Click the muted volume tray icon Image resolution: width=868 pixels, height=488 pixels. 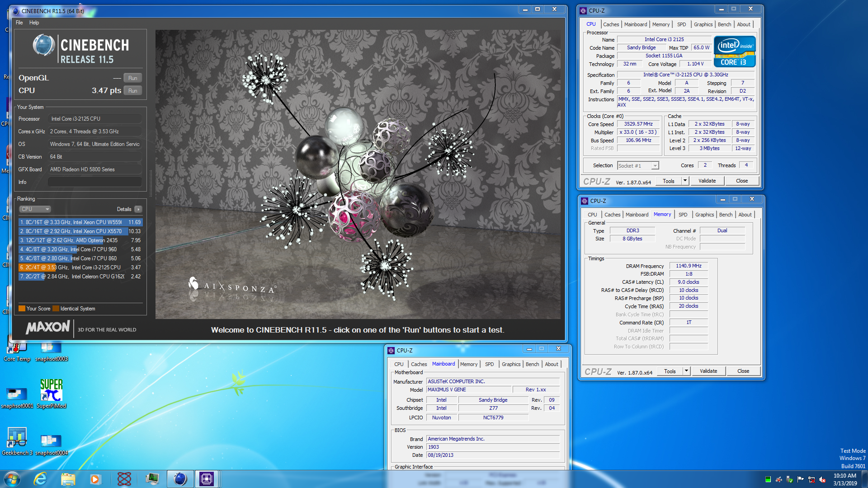(822, 479)
